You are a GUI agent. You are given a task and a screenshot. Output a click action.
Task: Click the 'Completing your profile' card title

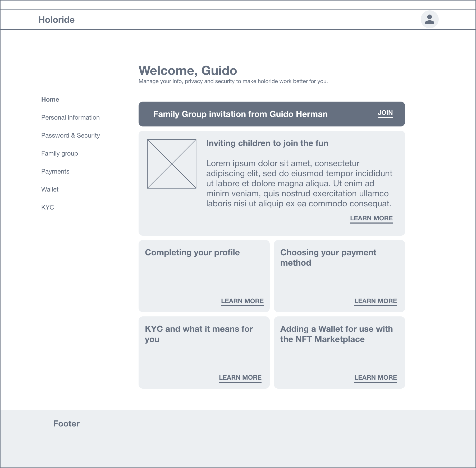192,253
